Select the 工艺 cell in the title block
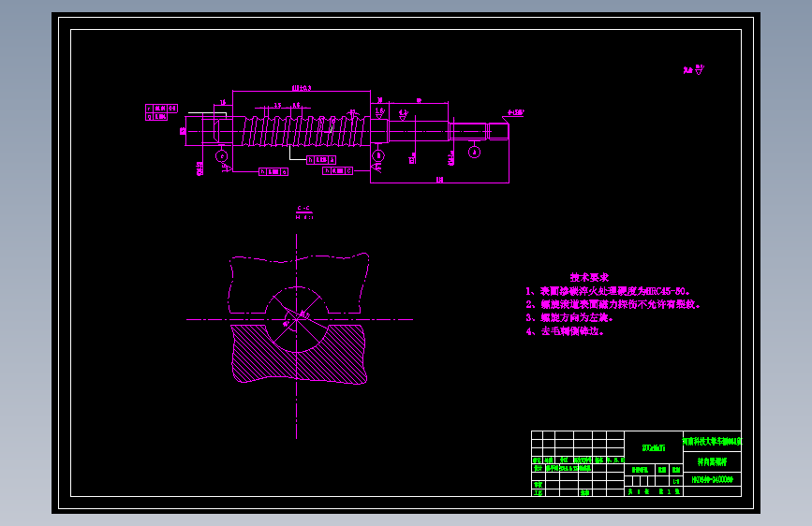Screen dimensions: 812x526 [x=538, y=493]
